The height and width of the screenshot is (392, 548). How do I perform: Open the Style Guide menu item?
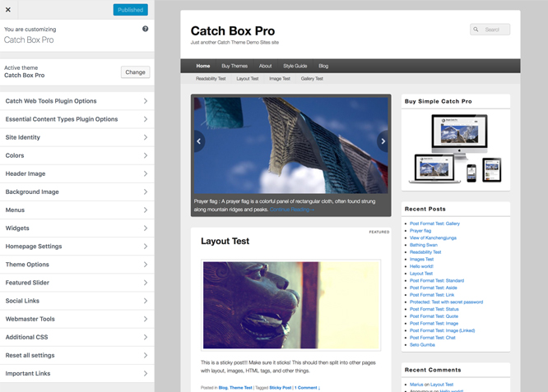(295, 66)
